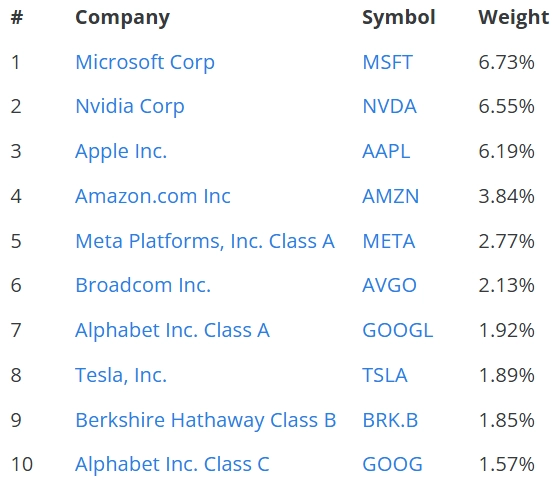Open the Broadcom Inc. link
The height and width of the screenshot is (487, 560).
[x=143, y=285]
